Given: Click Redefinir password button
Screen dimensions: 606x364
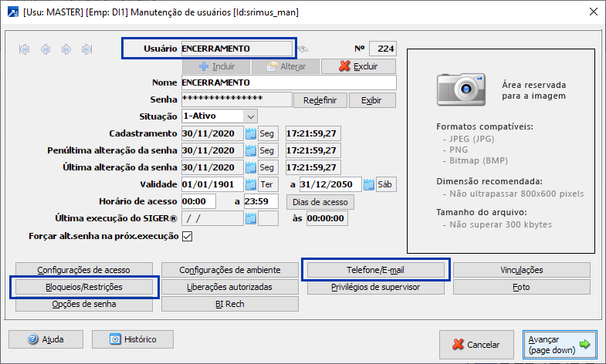Looking at the screenshot, I should 320,100.
